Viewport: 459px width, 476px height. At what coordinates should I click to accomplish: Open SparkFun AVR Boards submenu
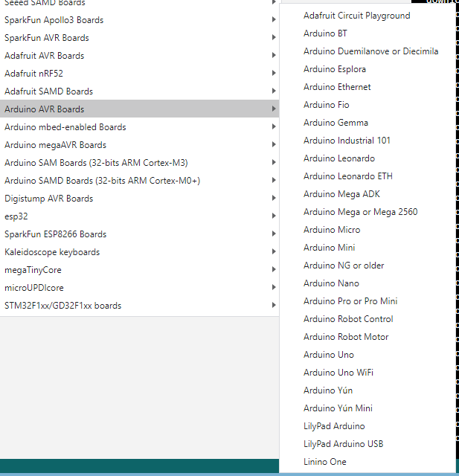(x=139, y=38)
